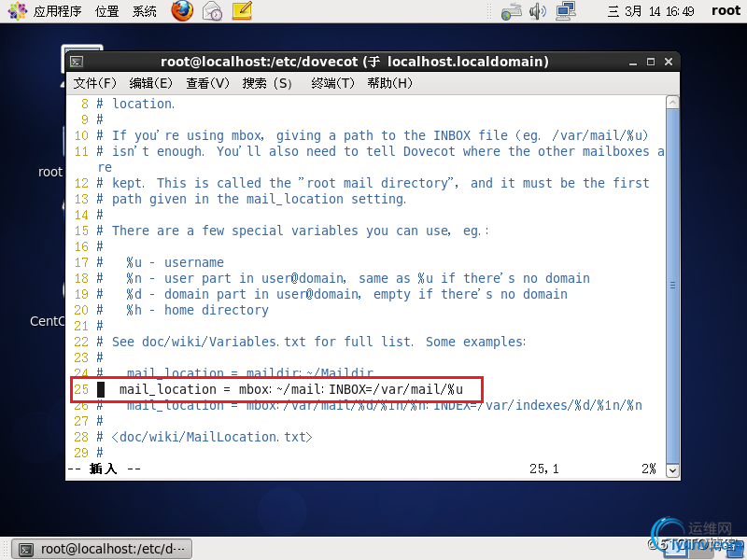Open the 编辑(E) menu in terminal
Image resolution: width=747 pixels, height=560 pixels.
point(151,83)
